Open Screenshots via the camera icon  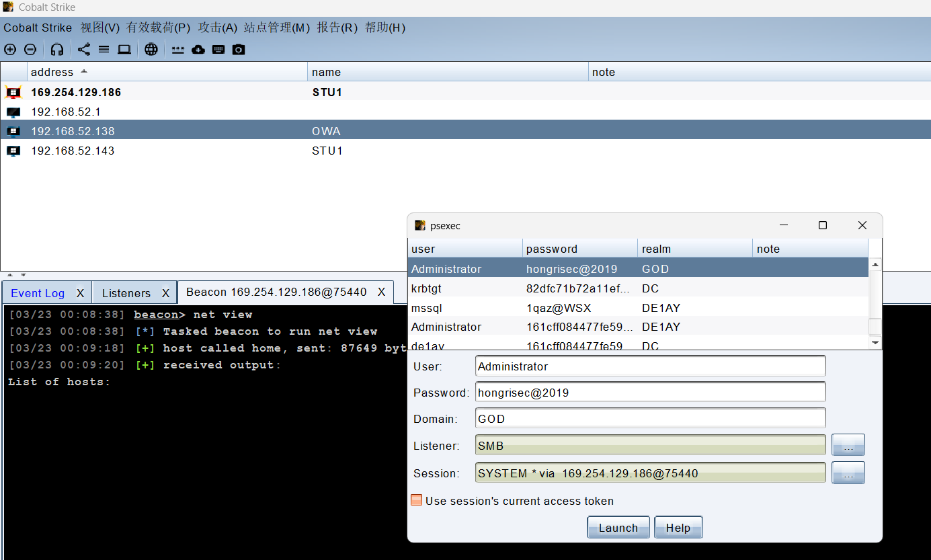pos(239,49)
